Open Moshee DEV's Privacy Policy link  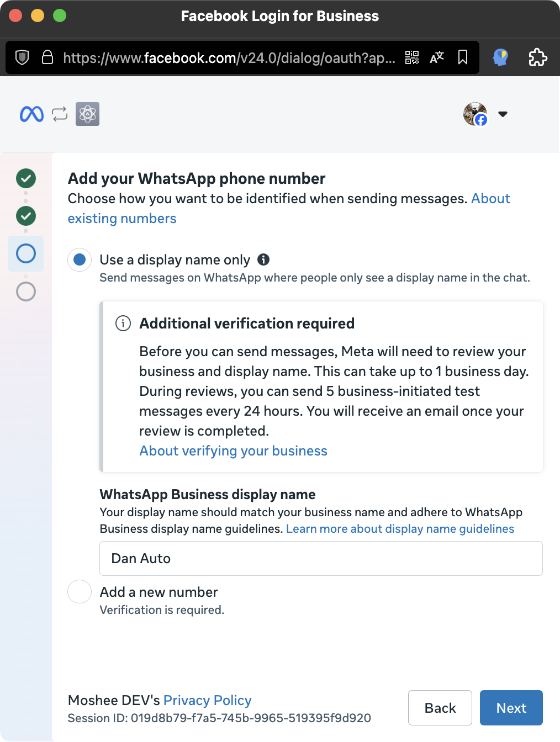pos(207,701)
